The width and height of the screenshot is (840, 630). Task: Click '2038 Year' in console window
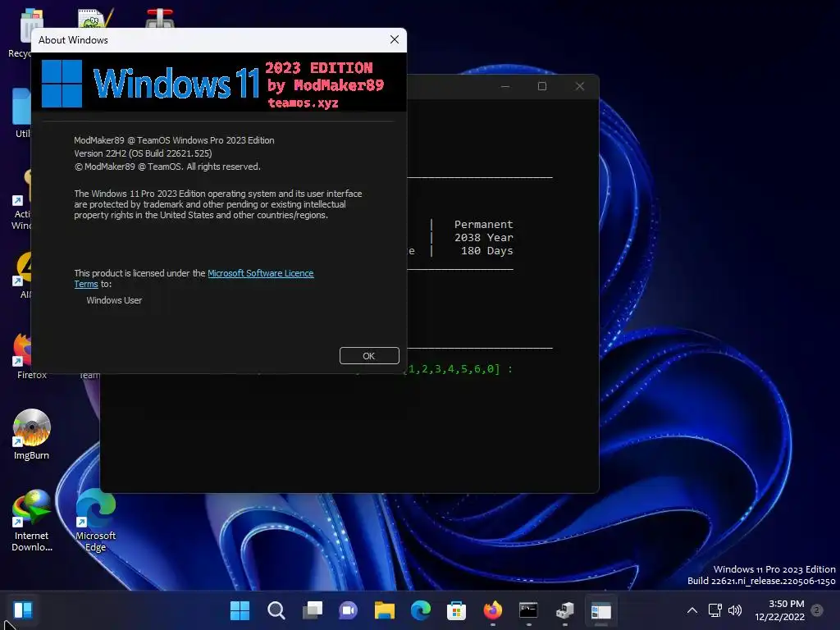(x=484, y=237)
